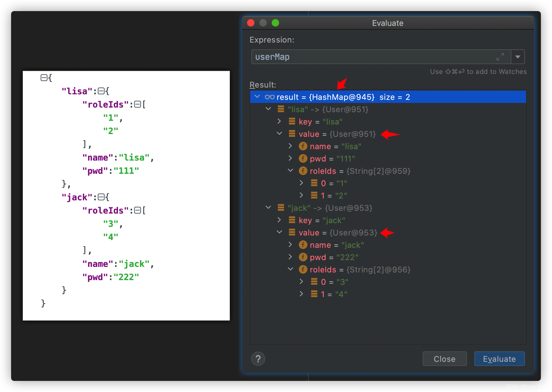Collapse the "lisa" -> {User@951} entry
The height and width of the screenshot is (392, 552).
(268, 109)
